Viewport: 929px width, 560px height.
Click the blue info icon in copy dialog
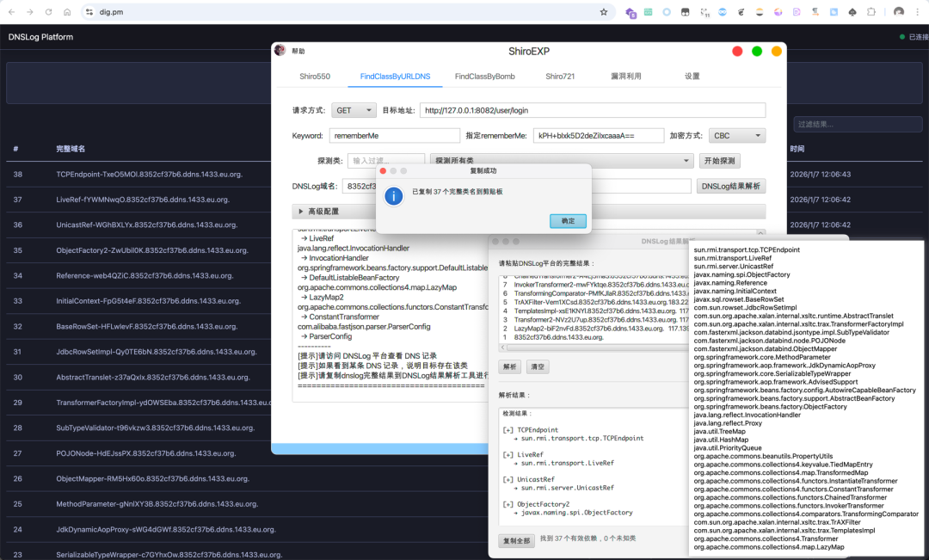click(393, 196)
